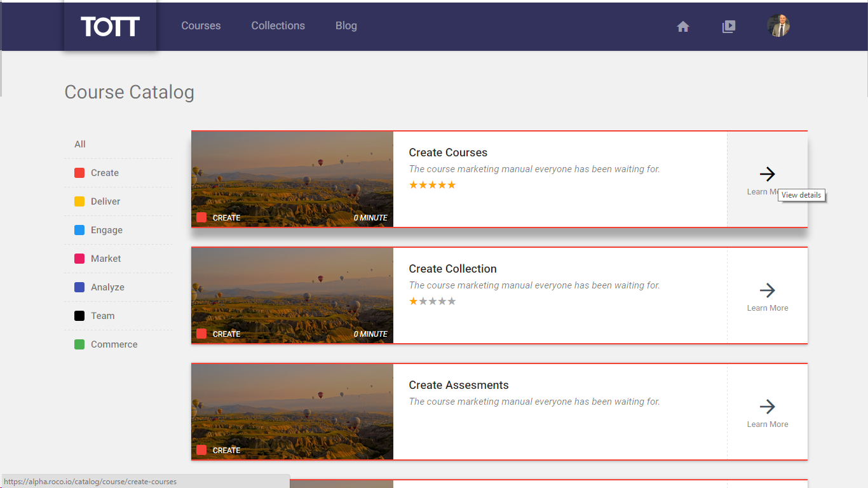Click Learn More under Create Collection
The height and width of the screenshot is (488, 868).
pyautogui.click(x=768, y=308)
